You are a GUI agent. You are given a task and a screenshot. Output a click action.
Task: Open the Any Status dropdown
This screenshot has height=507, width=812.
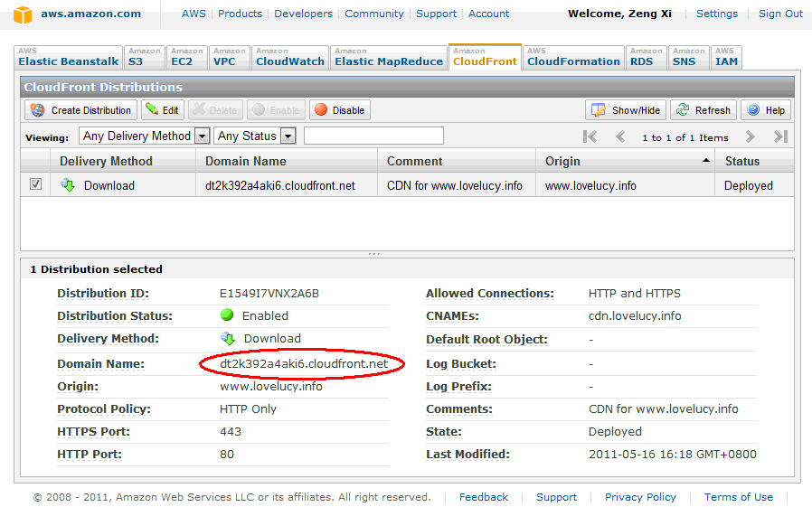tap(254, 136)
